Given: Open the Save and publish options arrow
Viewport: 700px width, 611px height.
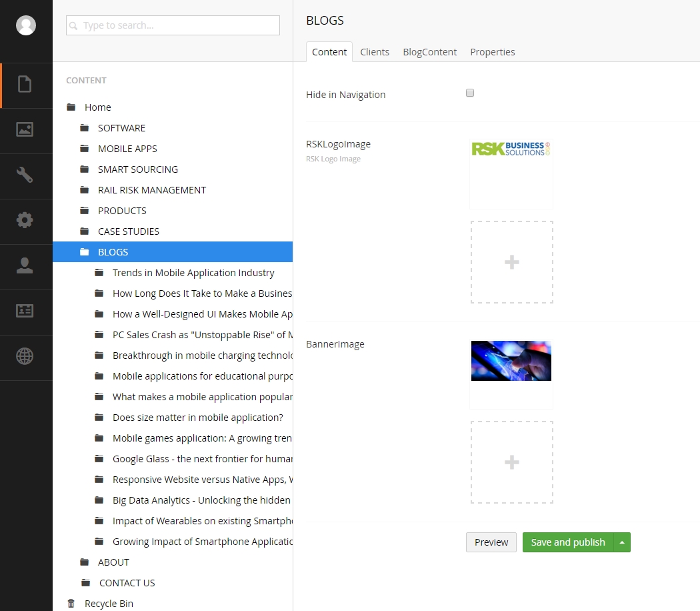Looking at the screenshot, I should 621,542.
